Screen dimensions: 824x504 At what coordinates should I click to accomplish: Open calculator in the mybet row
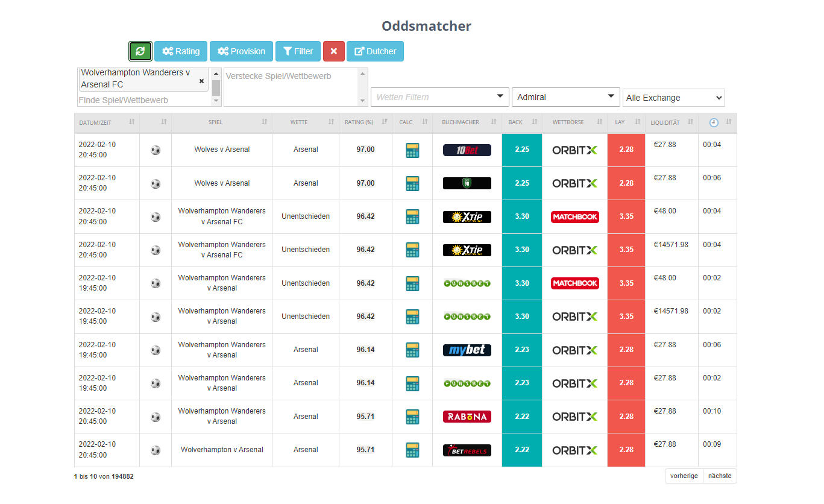coord(412,350)
